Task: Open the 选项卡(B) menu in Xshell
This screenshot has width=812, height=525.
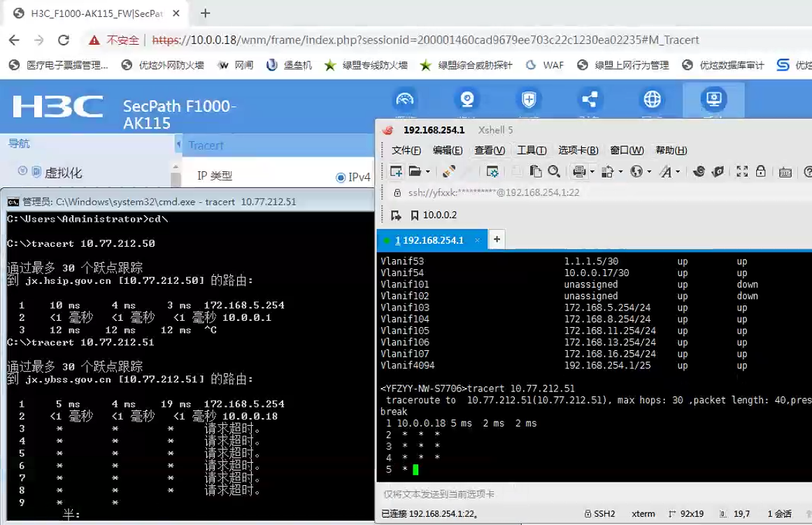Action: (578, 150)
